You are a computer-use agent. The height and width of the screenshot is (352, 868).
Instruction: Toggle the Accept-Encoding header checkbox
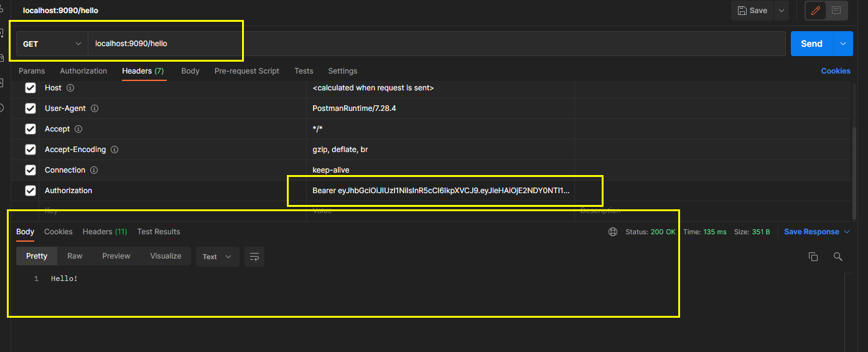coord(30,150)
